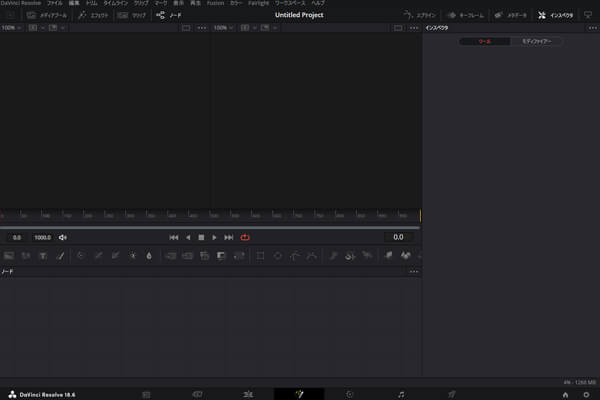Open the Fusion menu in menu bar

(x=215, y=4)
